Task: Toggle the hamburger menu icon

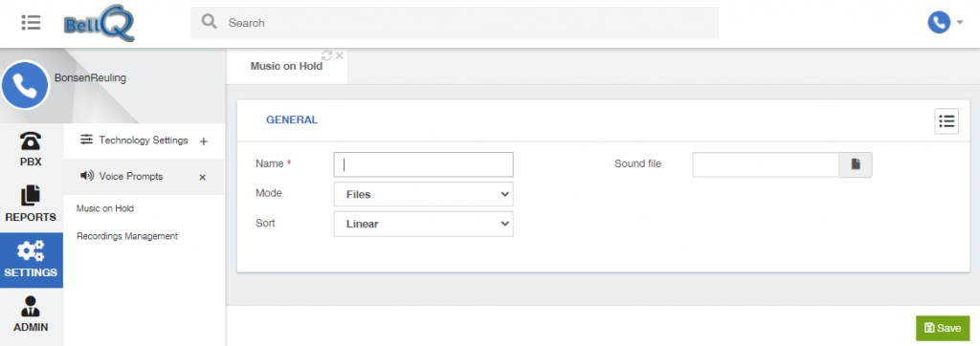Action: pyautogui.click(x=31, y=23)
